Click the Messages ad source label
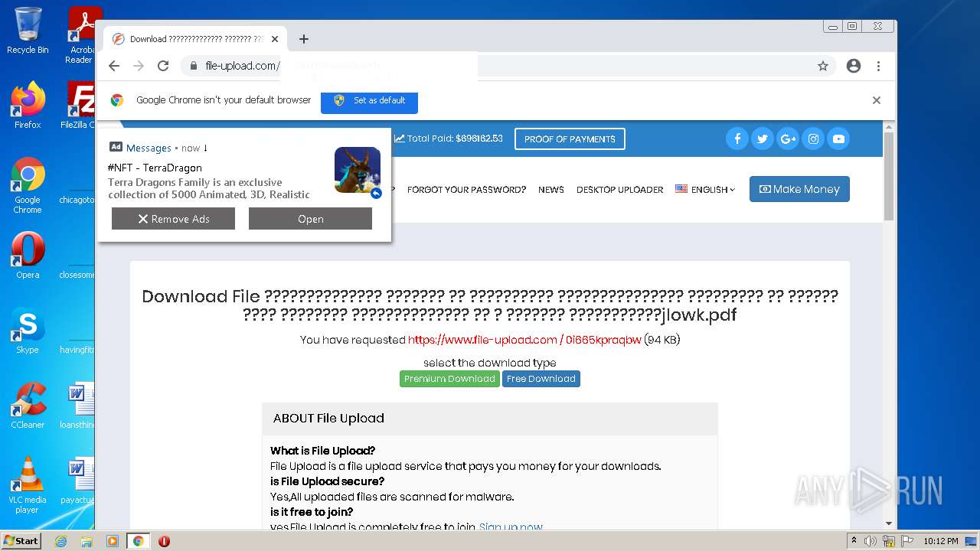980x551 pixels. click(149, 148)
